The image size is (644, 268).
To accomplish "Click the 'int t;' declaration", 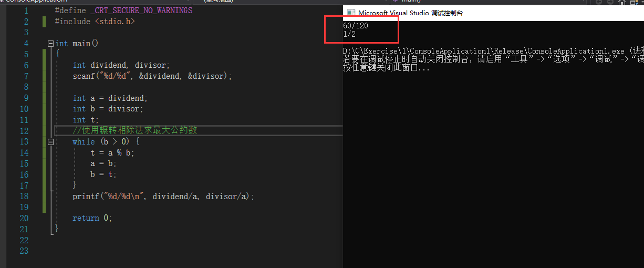I will pyautogui.click(x=86, y=120).
